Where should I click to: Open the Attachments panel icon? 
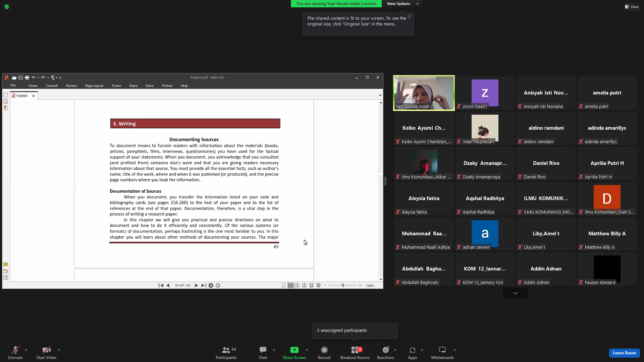click(6, 271)
